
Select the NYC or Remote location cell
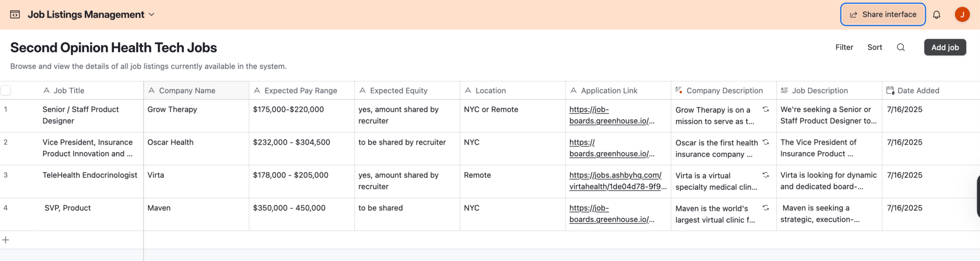(512, 115)
